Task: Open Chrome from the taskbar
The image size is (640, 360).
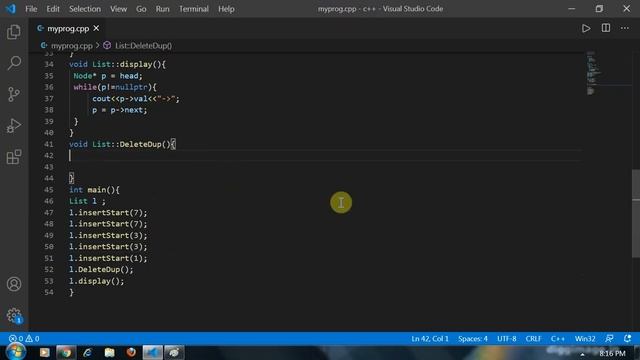Action: (66, 353)
